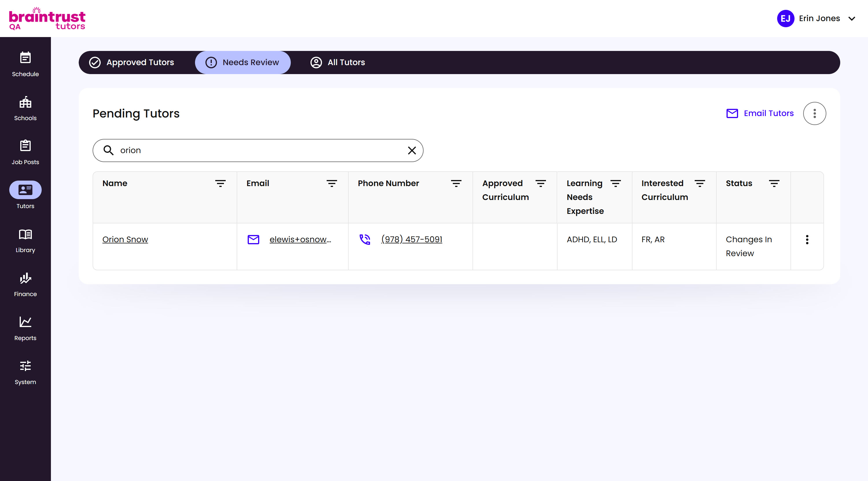Open the Name column filter
Image resolution: width=868 pixels, height=481 pixels.
pyautogui.click(x=220, y=183)
